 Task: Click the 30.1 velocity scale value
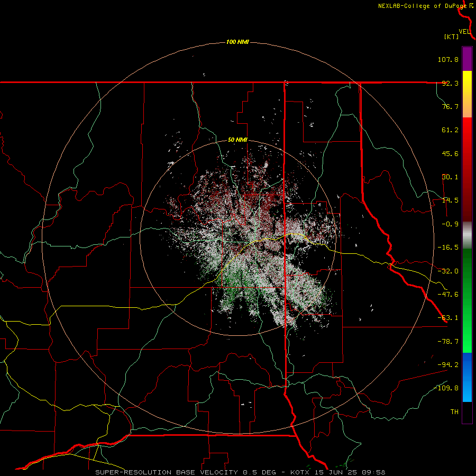tap(450, 177)
